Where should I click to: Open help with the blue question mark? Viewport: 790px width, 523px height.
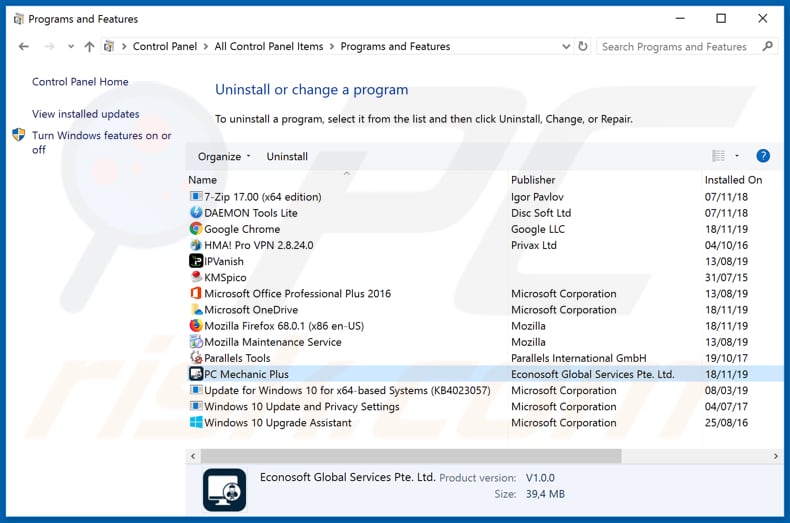tap(763, 156)
